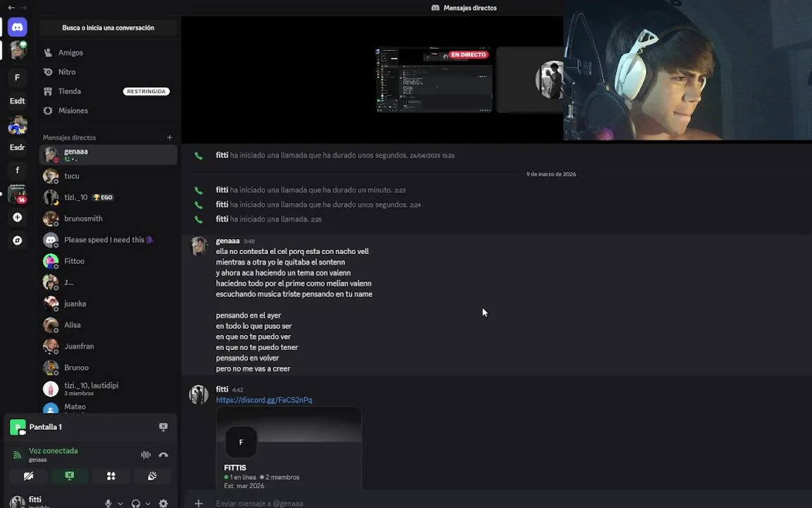Go back with the left arrow
The image size is (812, 508).
[x=11, y=8]
